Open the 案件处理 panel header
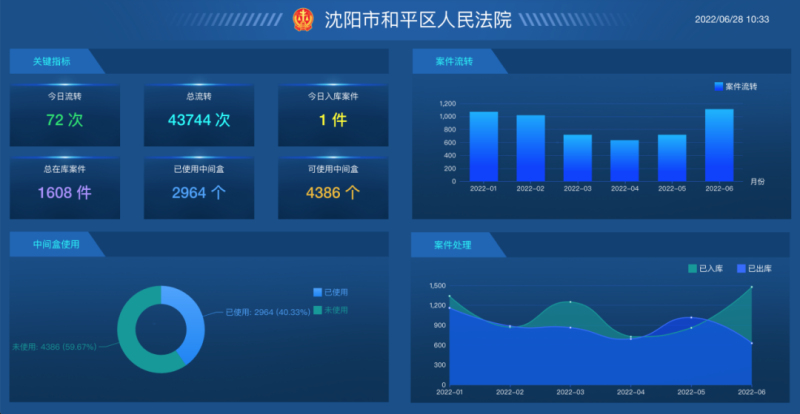Viewport: 800px width, 414px height. tap(453, 244)
